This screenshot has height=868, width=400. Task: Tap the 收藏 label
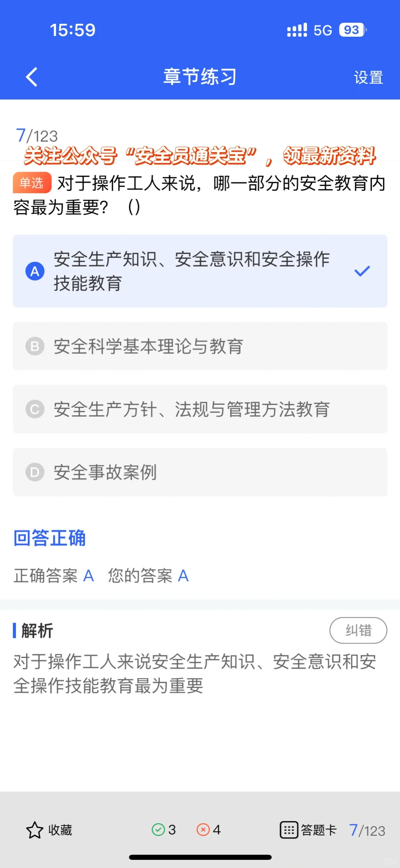click(60, 830)
